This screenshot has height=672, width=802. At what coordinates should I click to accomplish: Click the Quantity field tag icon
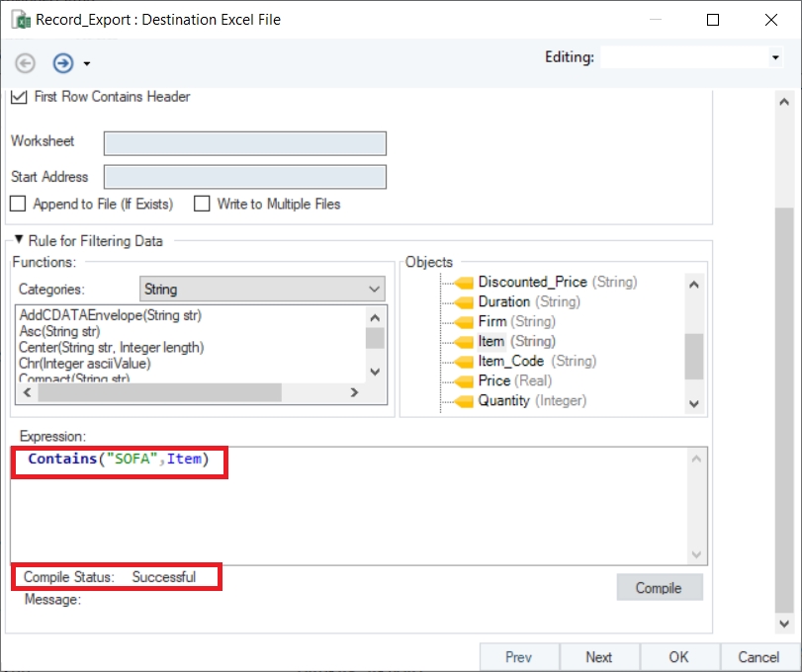[463, 401]
